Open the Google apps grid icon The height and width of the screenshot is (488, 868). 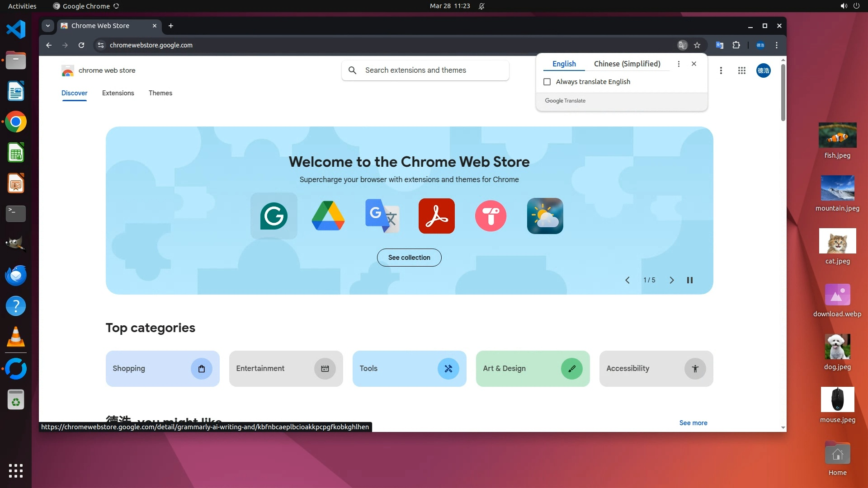click(741, 70)
